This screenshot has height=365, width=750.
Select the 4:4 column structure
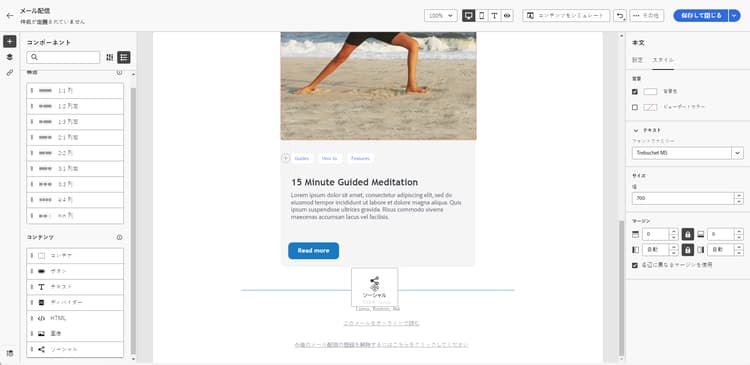(x=75, y=200)
